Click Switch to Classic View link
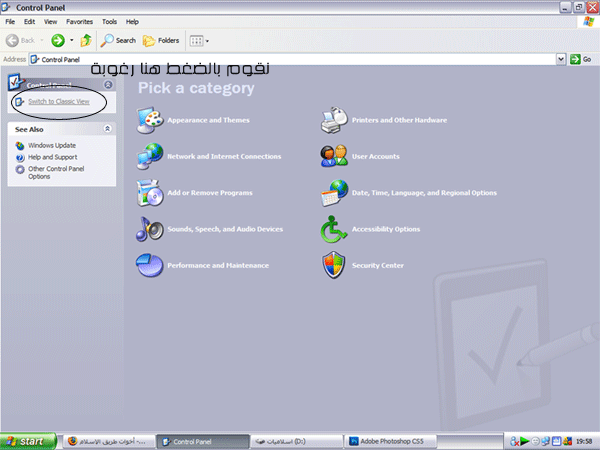This screenshot has width=600, height=450. (59, 101)
